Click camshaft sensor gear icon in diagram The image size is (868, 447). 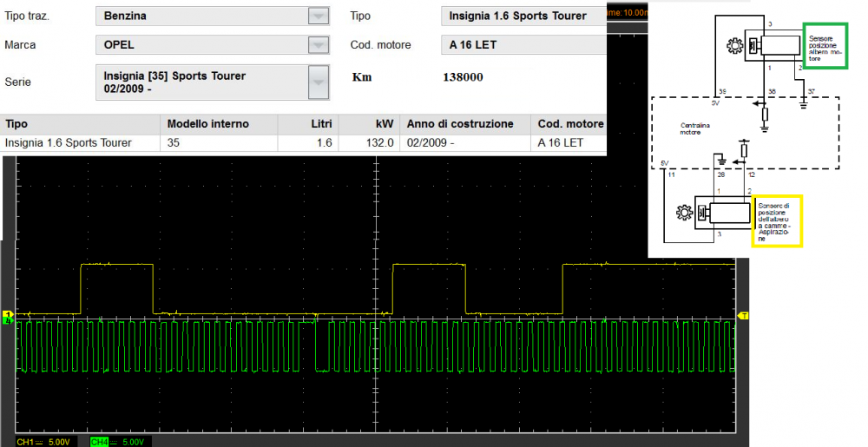(x=684, y=211)
